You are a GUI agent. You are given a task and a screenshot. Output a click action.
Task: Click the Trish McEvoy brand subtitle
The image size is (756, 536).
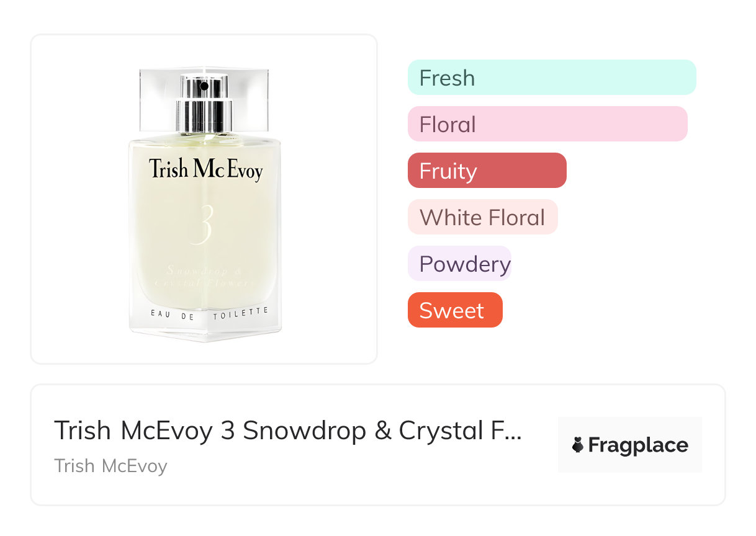point(110,466)
